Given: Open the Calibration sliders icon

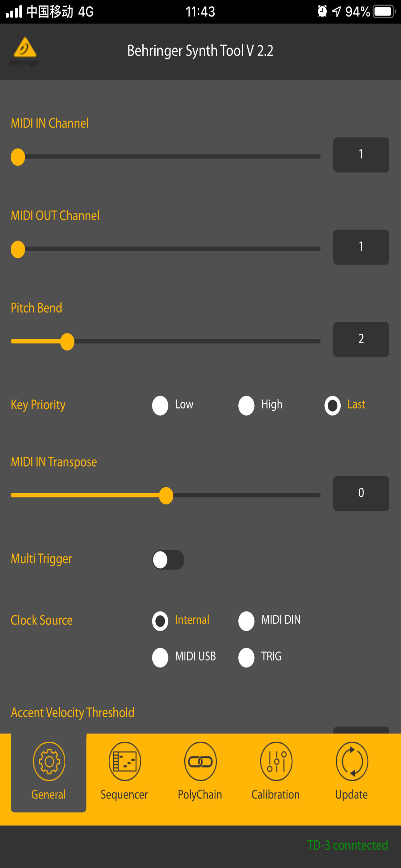Looking at the screenshot, I should pyautogui.click(x=276, y=761).
